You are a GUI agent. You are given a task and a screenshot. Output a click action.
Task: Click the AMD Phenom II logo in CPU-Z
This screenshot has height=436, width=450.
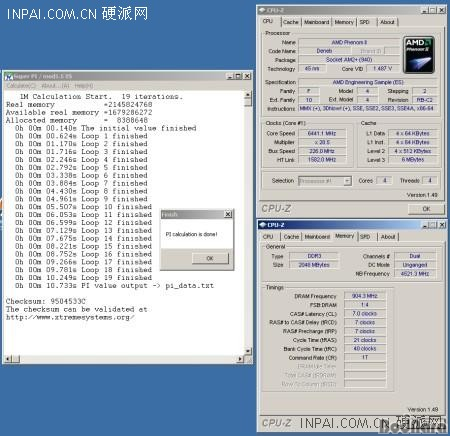coord(419,55)
